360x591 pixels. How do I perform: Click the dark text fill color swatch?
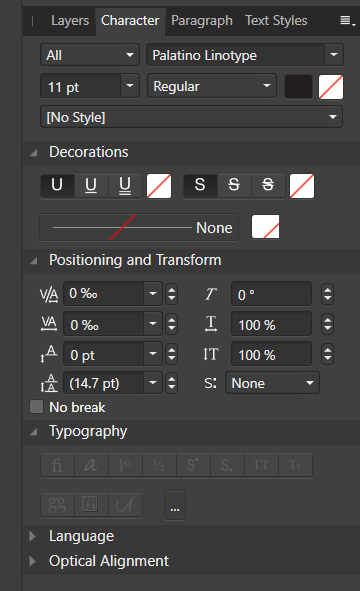pyautogui.click(x=298, y=87)
